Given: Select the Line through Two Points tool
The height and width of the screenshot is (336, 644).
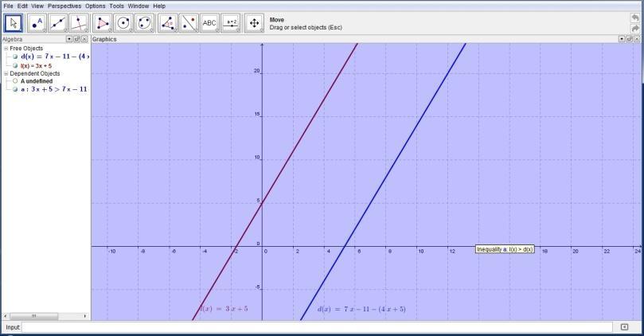Looking at the screenshot, I should pos(58,23).
